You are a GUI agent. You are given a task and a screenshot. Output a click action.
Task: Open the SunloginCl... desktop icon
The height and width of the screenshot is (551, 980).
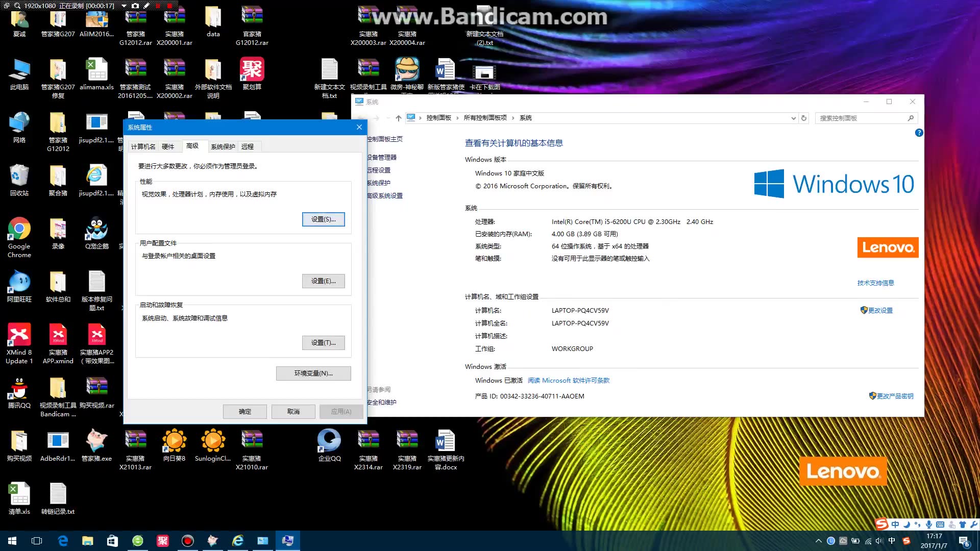(x=213, y=445)
